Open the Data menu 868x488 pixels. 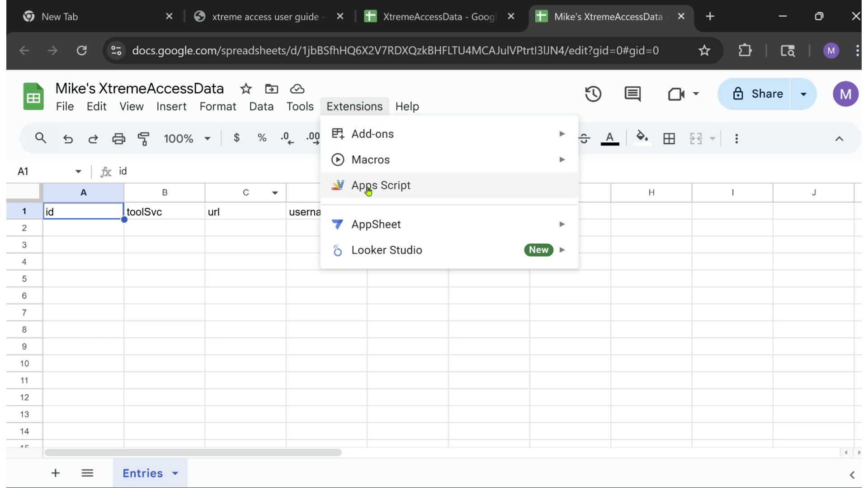(x=261, y=106)
